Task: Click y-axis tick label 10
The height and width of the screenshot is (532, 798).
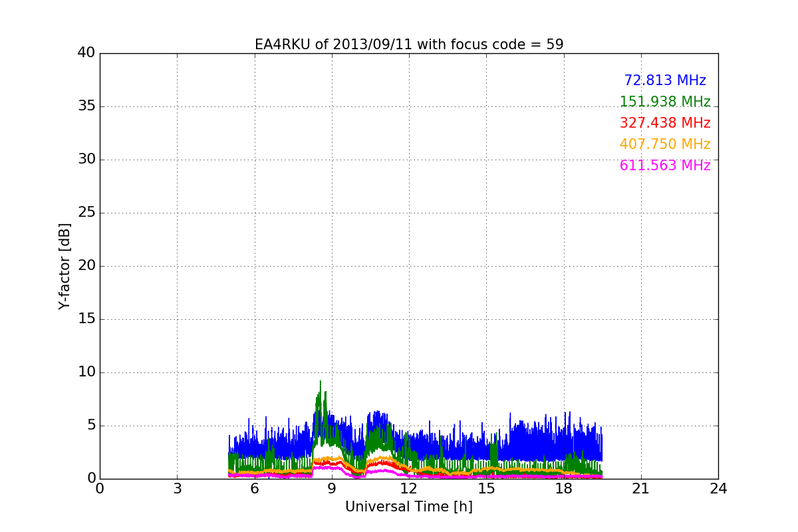Action: (86, 372)
